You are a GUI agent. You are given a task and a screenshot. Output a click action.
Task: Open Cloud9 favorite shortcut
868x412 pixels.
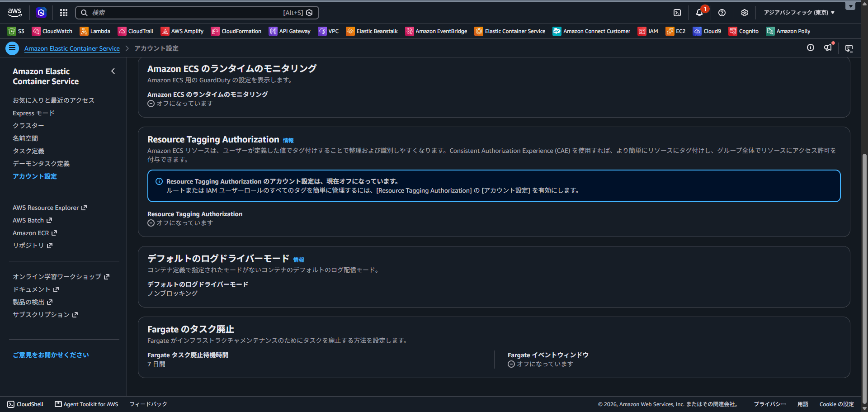707,31
